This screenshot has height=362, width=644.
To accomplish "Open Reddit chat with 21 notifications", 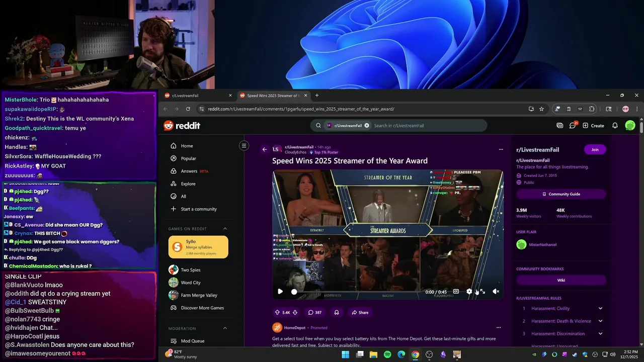I will tap(573, 125).
